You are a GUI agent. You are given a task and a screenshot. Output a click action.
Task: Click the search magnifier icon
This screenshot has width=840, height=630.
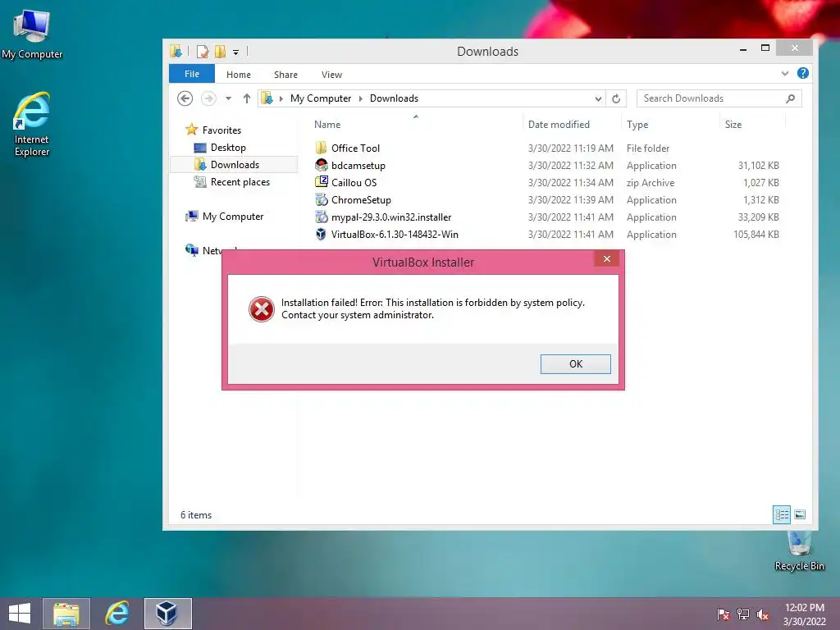(x=790, y=98)
